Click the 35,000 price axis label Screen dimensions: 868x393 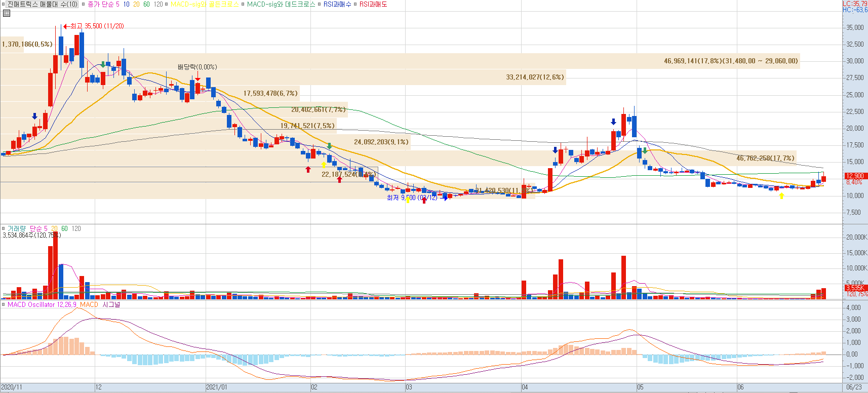point(855,27)
